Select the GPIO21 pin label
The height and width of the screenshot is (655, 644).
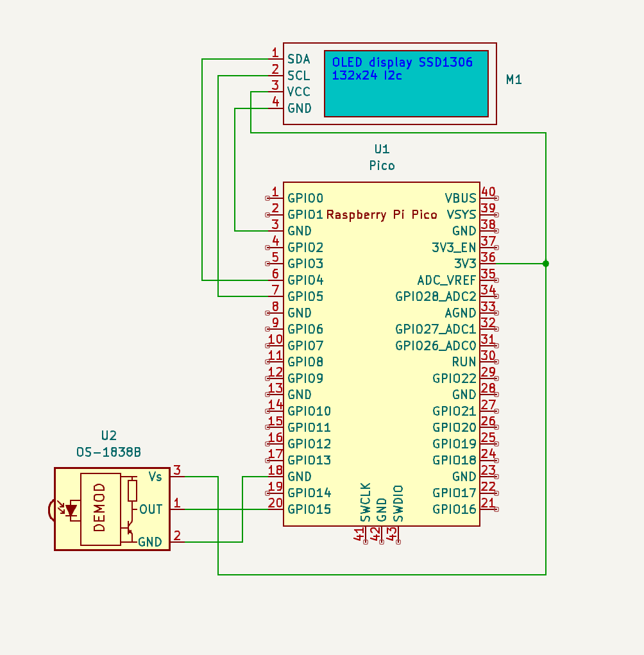click(x=454, y=411)
